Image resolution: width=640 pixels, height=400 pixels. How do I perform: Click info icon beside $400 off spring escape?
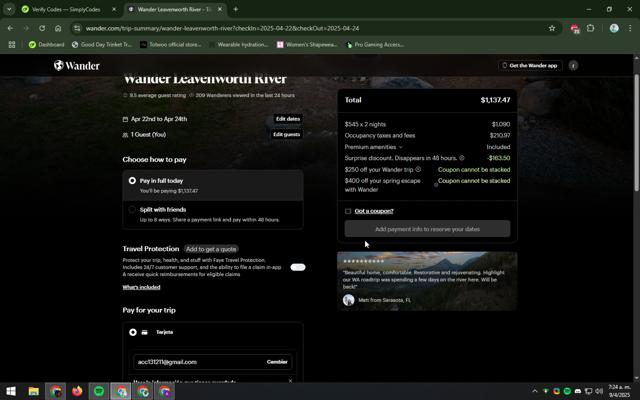click(x=436, y=185)
